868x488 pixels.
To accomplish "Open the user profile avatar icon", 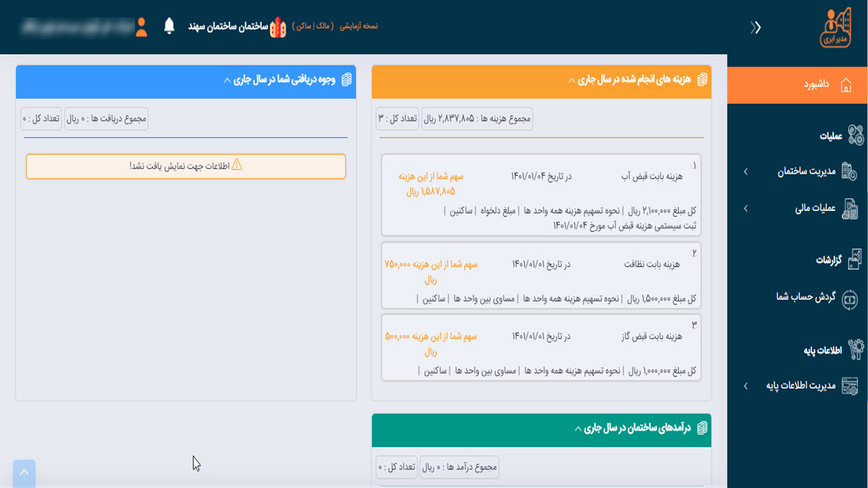I will click(142, 27).
